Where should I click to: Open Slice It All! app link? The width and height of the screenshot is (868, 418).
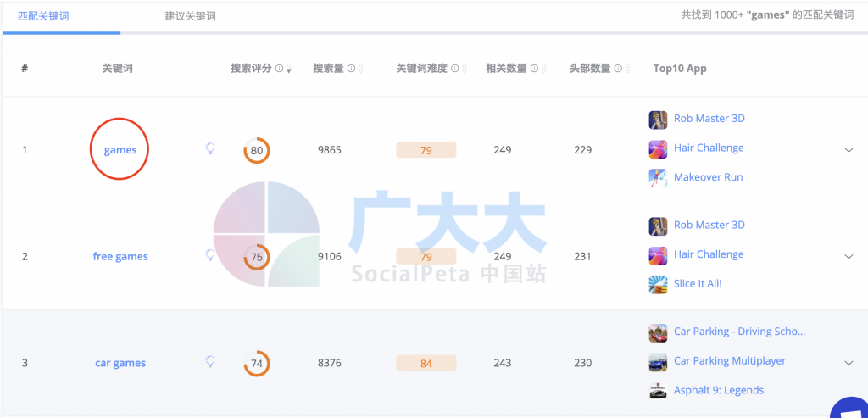click(698, 283)
